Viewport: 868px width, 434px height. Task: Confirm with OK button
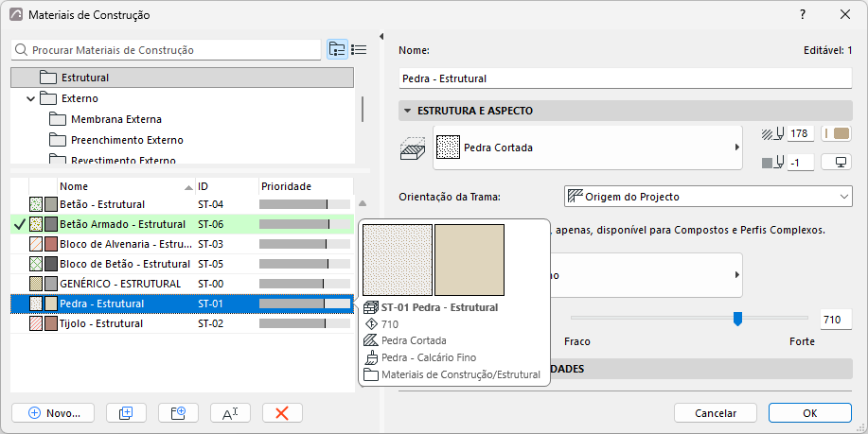coord(810,413)
